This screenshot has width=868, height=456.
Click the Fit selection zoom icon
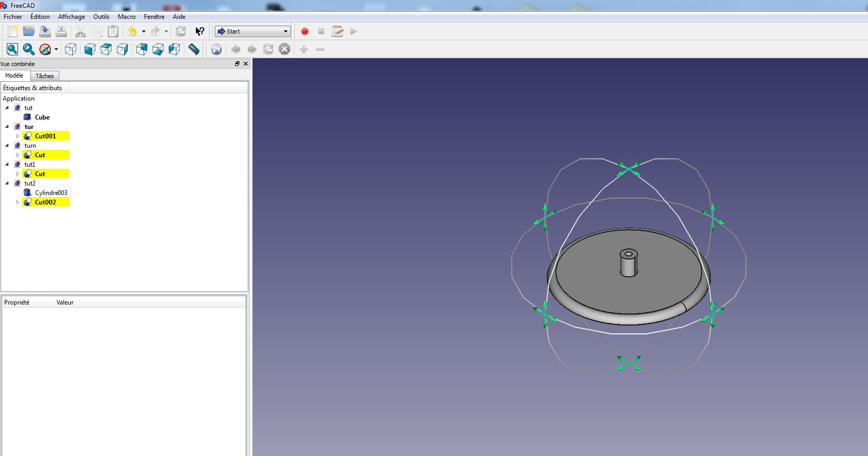click(29, 49)
